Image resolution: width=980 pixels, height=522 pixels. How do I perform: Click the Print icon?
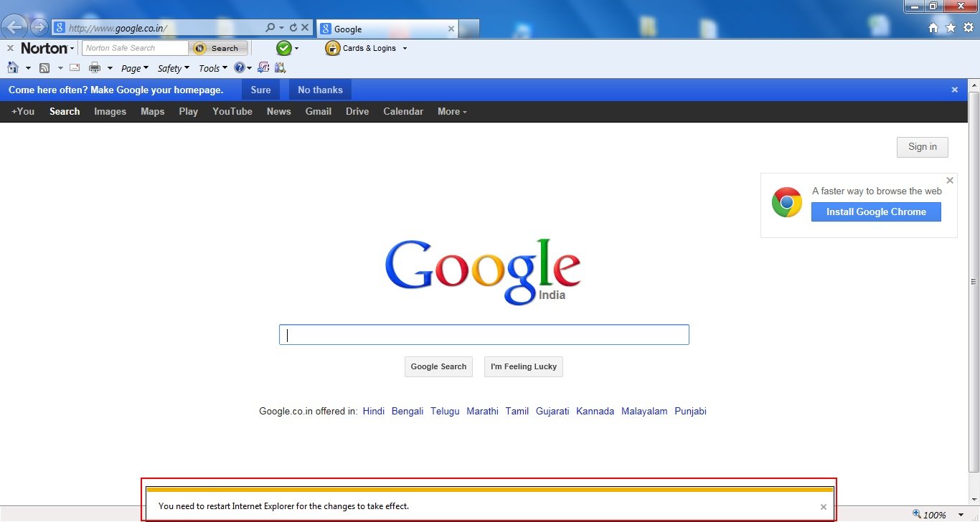(94, 68)
